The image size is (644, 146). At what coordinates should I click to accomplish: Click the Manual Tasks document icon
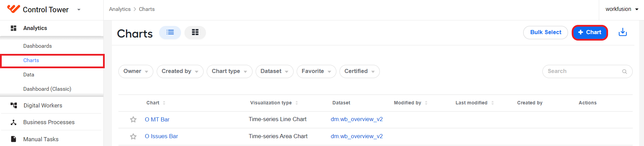click(14, 139)
